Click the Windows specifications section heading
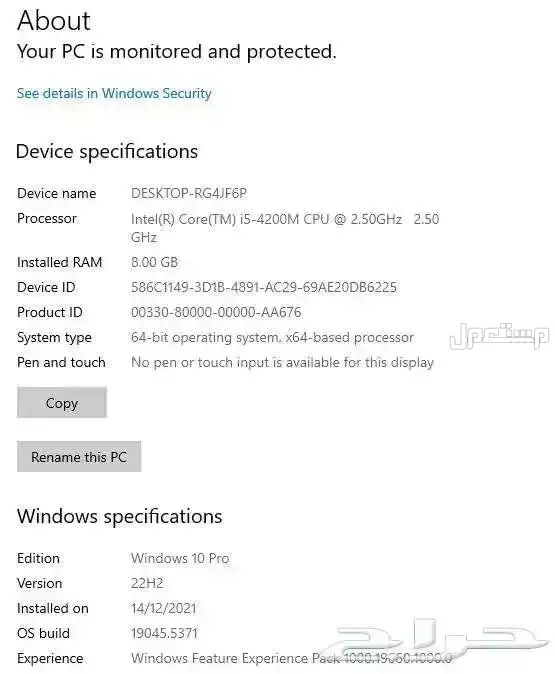The image size is (555, 674). click(120, 516)
